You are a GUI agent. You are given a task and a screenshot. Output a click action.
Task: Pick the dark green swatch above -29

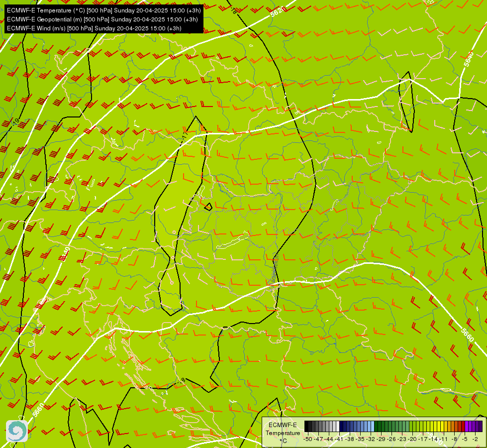click(380, 426)
